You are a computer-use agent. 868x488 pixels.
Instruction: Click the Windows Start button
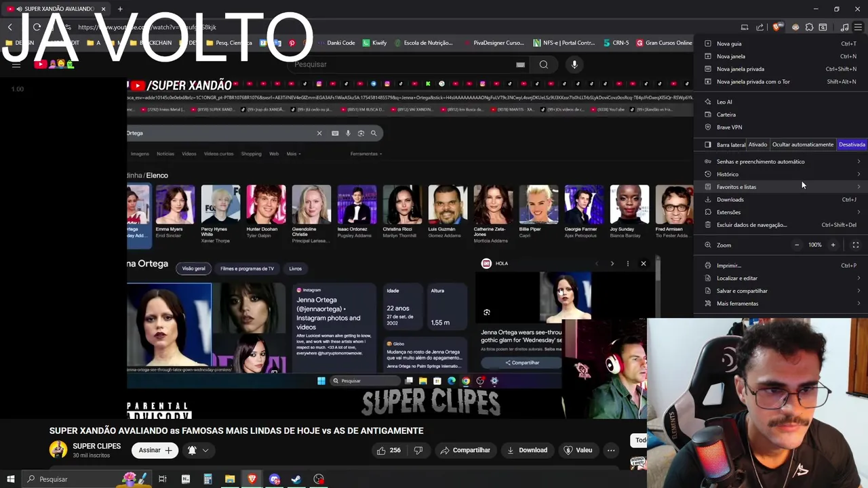click(10, 479)
